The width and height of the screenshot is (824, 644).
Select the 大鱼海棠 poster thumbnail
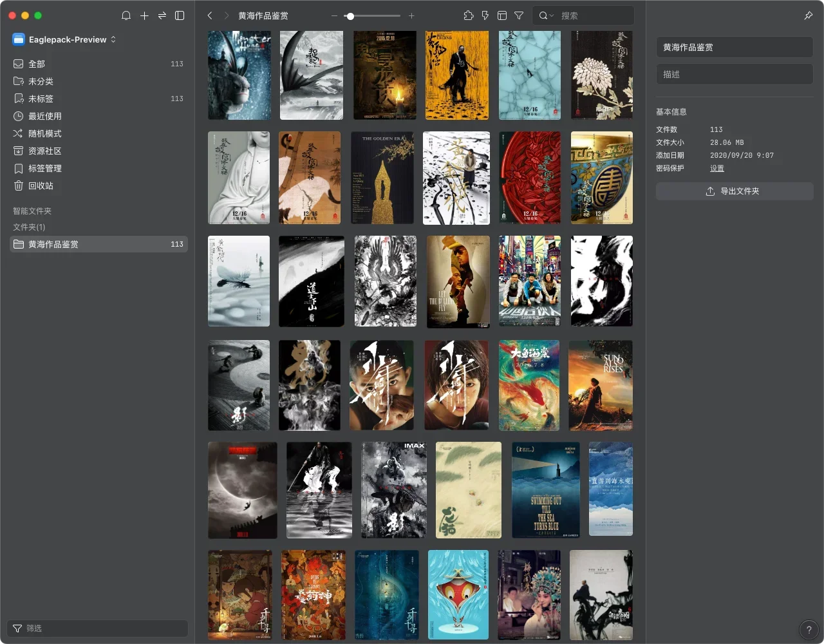(x=529, y=385)
